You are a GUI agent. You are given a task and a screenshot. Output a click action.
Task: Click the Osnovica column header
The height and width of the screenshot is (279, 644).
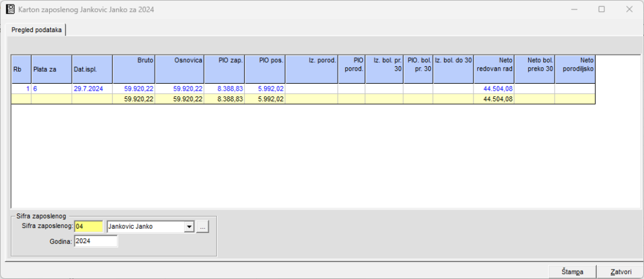tap(179, 69)
